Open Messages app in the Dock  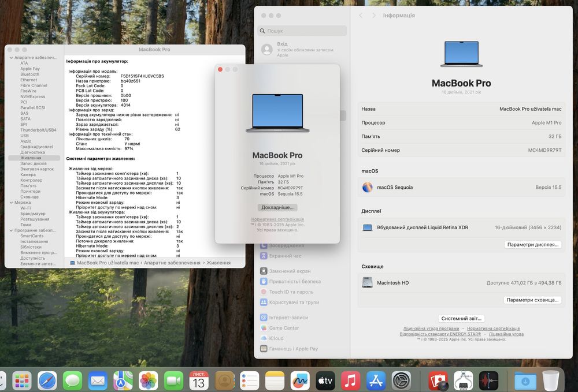(73, 380)
